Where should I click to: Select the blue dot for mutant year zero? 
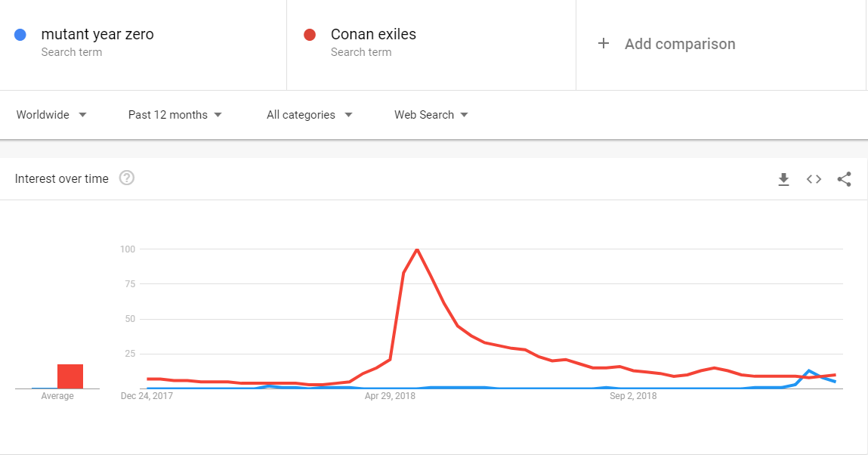pos(20,35)
